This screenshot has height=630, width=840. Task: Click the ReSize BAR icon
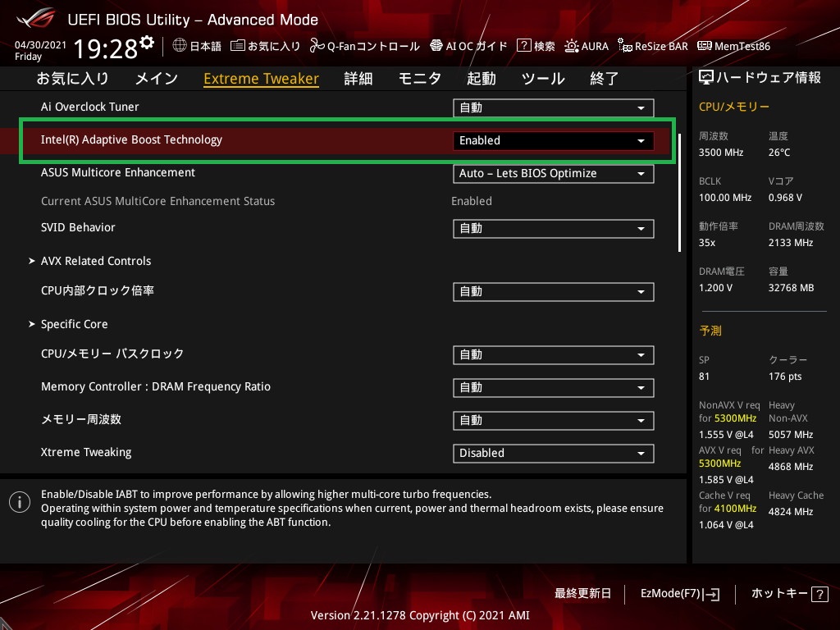(x=624, y=46)
